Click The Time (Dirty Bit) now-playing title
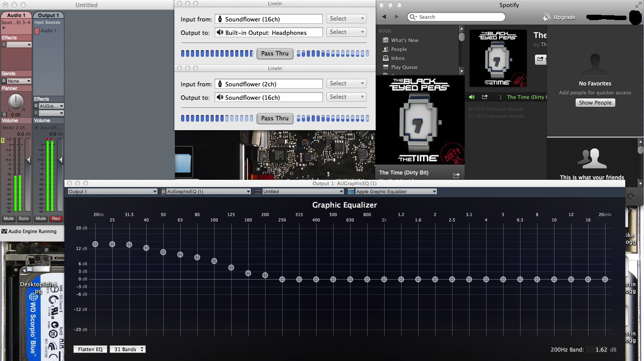Screen dimensions: 644x361 pos(404,173)
